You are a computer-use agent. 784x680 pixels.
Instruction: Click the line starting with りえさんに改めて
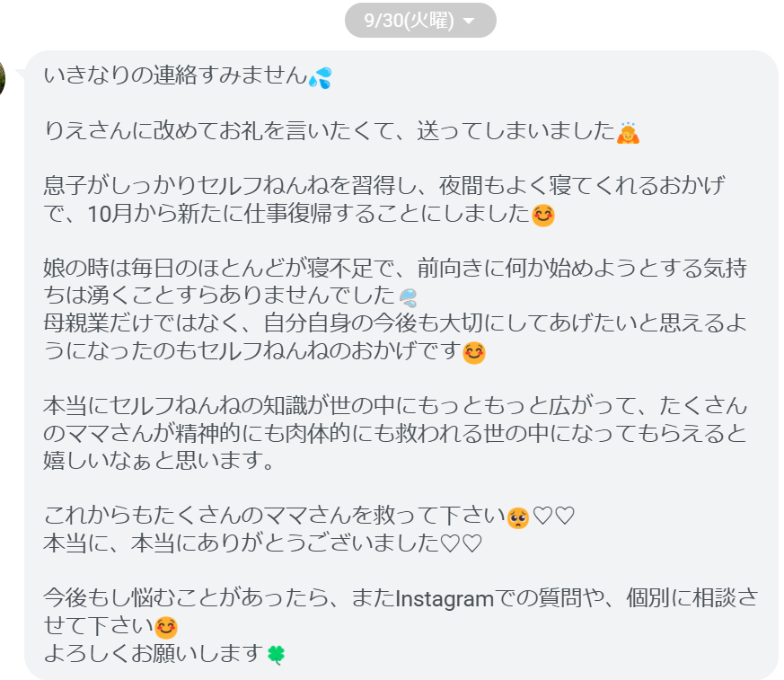[330, 131]
